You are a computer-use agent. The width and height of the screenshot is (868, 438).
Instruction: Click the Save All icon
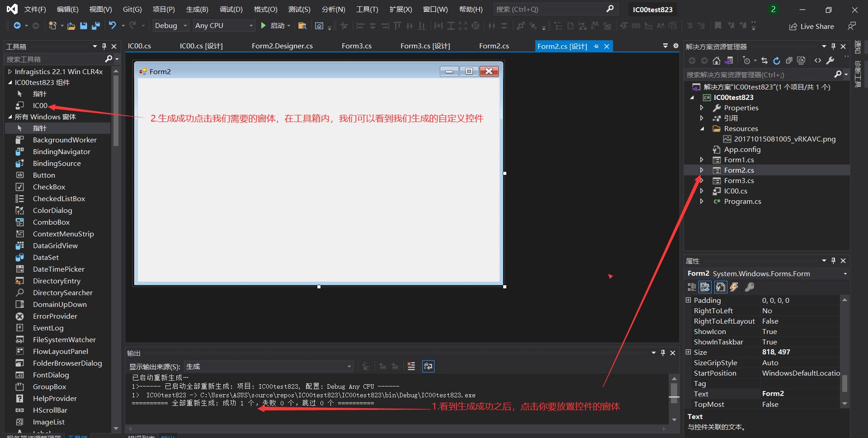click(x=95, y=26)
